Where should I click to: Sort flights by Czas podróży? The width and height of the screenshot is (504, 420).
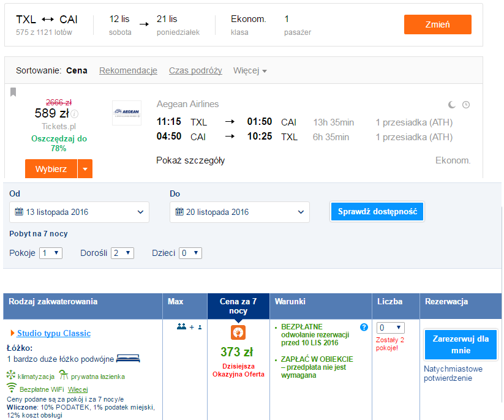point(195,70)
